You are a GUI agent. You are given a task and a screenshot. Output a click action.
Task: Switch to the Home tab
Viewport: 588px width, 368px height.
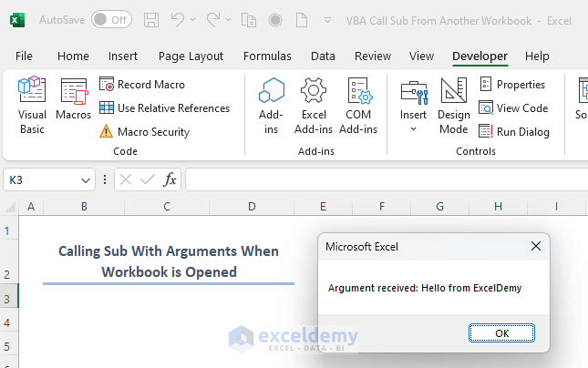73,56
